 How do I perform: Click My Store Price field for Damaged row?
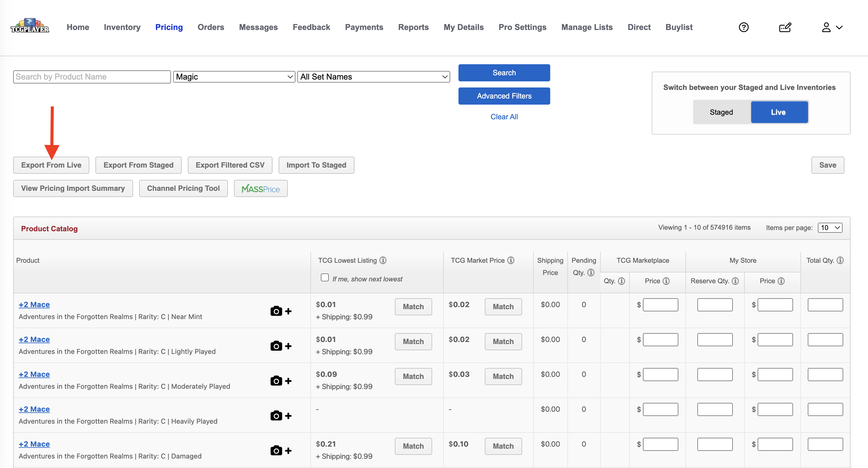pyautogui.click(x=775, y=444)
